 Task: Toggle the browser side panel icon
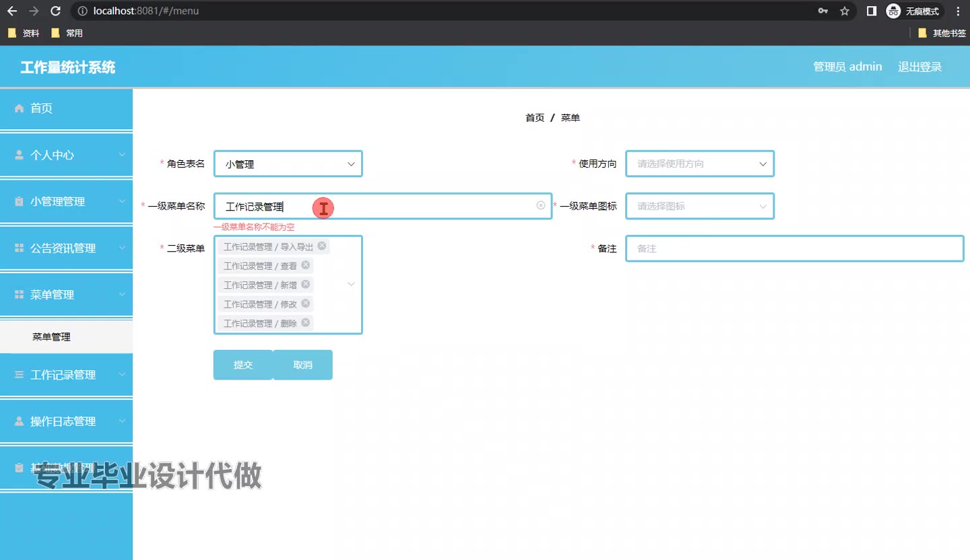tap(871, 11)
